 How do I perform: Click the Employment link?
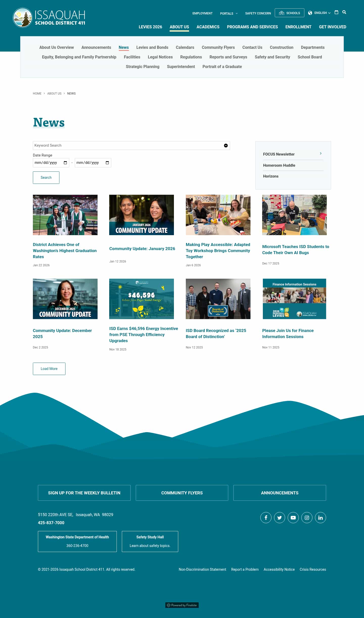point(202,13)
